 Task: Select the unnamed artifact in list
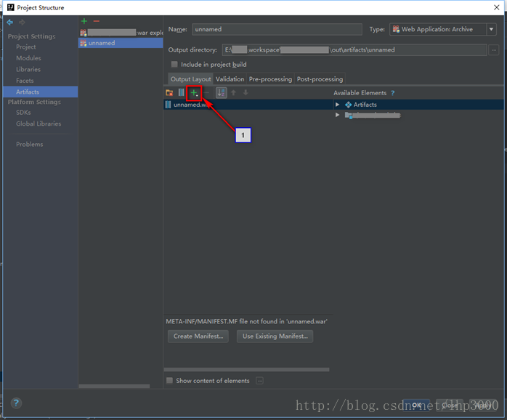(121, 43)
